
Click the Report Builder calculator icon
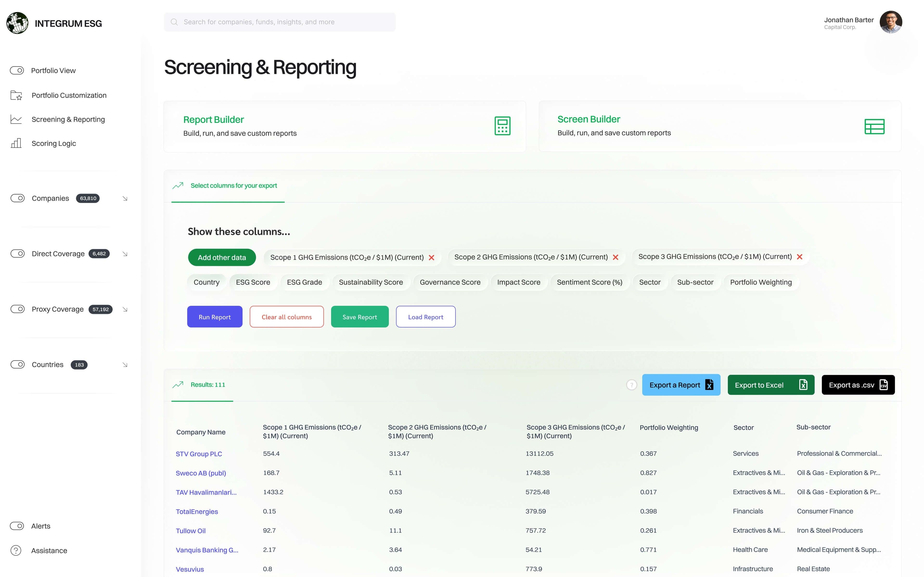tap(502, 125)
